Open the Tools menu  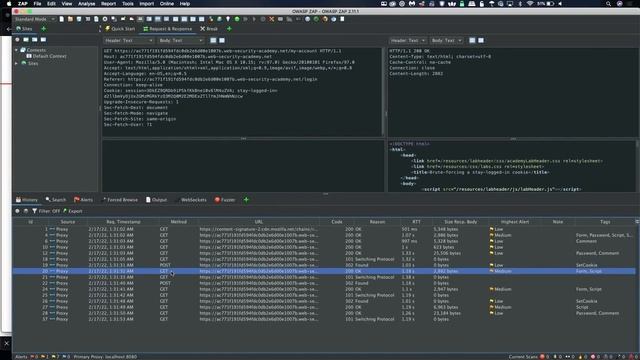point(128,4)
